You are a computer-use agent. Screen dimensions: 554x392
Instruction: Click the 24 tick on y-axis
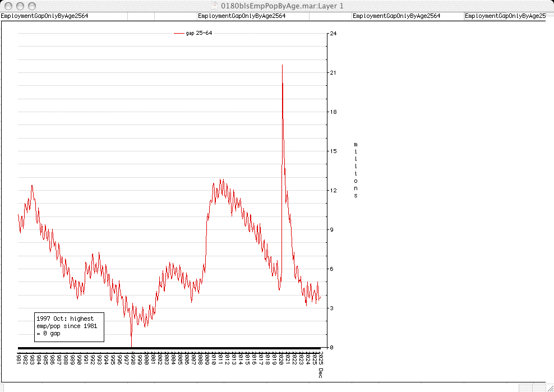click(333, 34)
